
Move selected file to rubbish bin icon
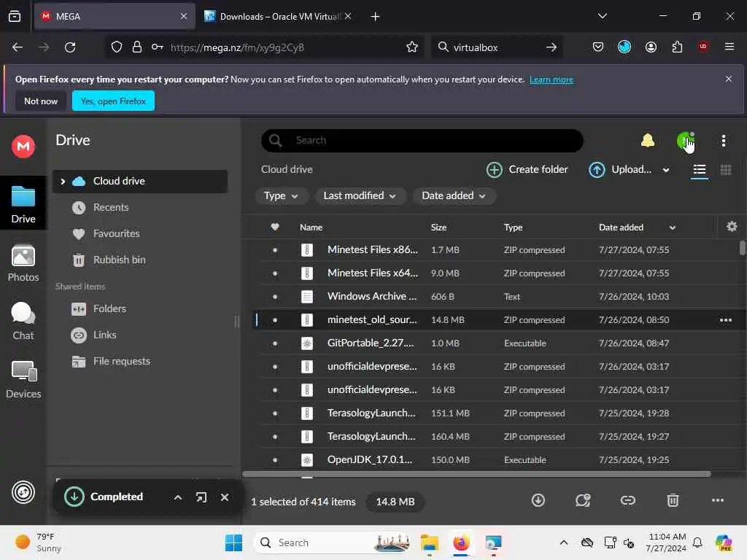click(x=672, y=500)
